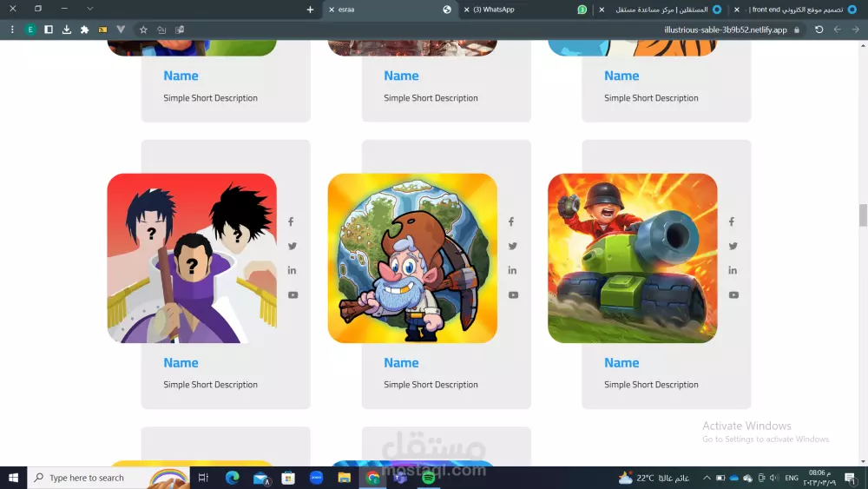Open Facebook link on anime characters card
This screenshot has height=489, width=868.
click(291, 221)
